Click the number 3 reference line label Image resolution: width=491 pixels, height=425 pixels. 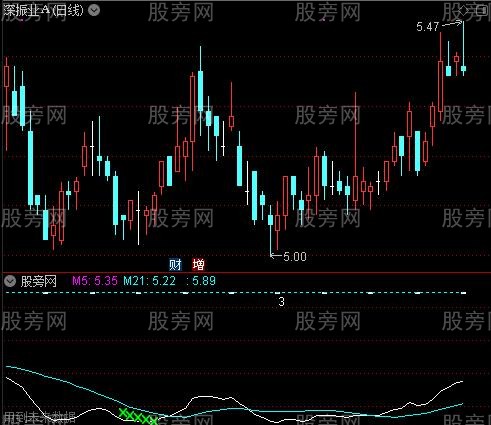pyautogui.click(x=282, y=302)
